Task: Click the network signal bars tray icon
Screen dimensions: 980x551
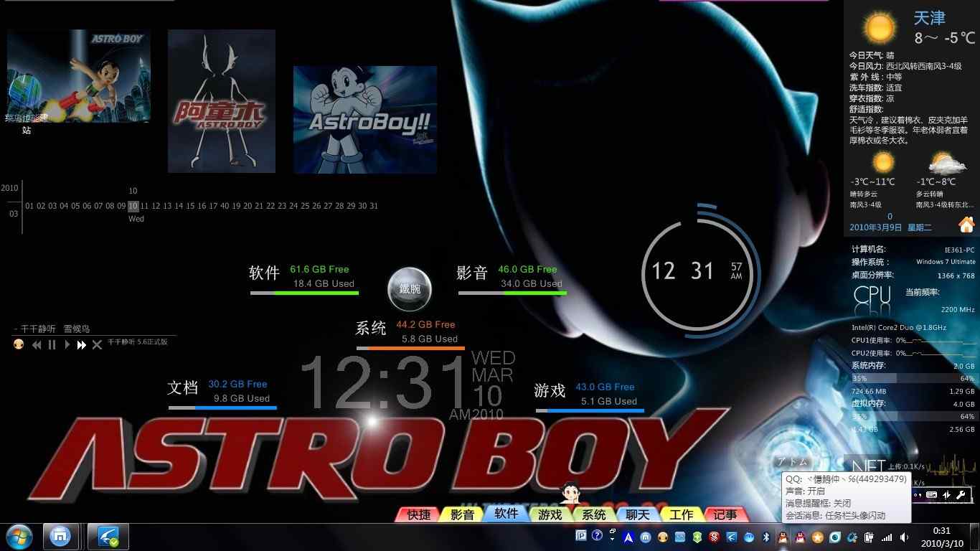Action: pyautogui.click(x=887, y=537)
